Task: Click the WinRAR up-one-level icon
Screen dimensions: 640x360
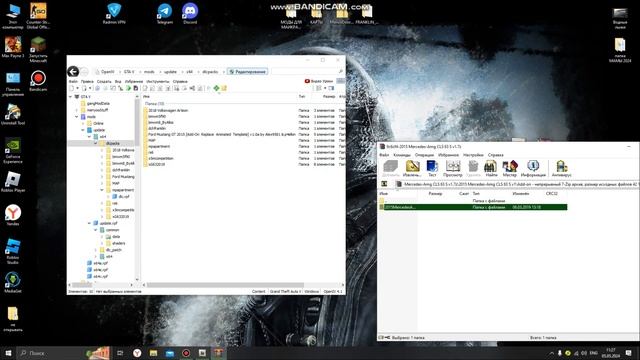Action: [x=384, y=184]
